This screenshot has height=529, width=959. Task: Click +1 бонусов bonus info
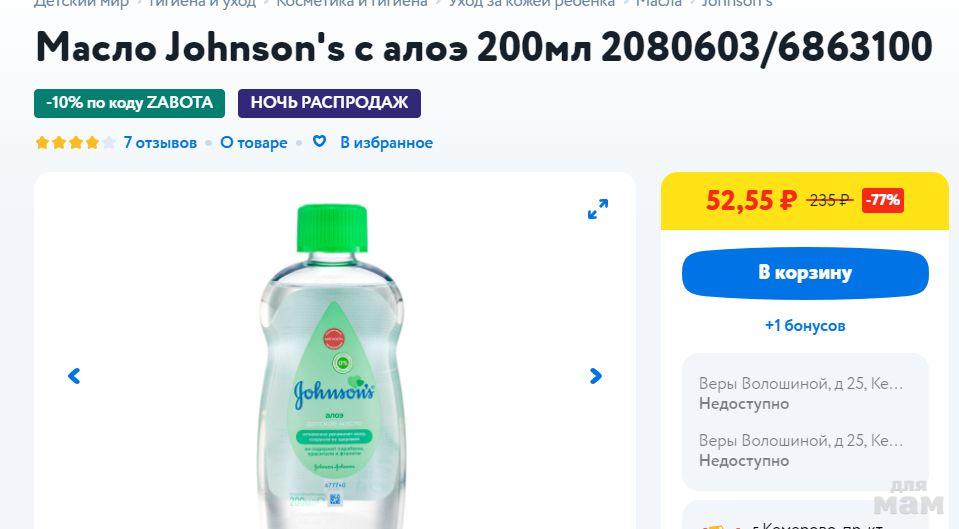click(805, 325)
